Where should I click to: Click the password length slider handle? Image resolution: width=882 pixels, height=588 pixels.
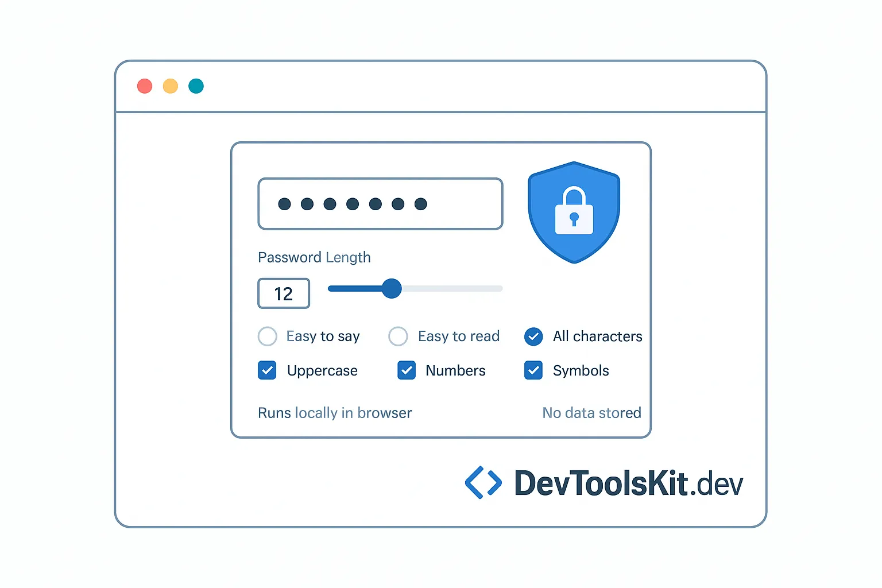392,288
